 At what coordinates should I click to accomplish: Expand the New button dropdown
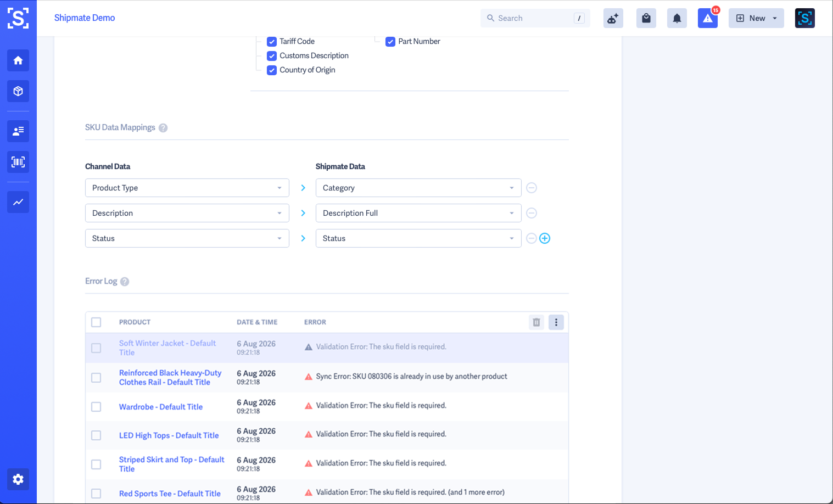point(756,18)
